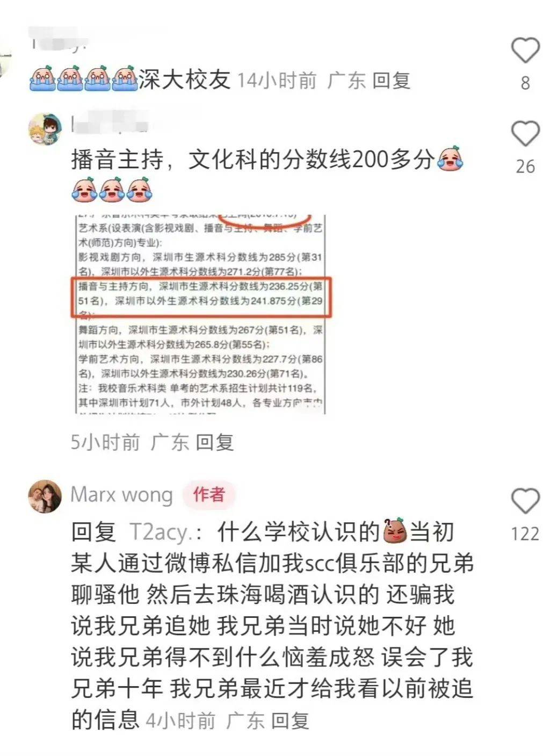This screenshot has height=756, width=543.
Task: Tap the angry emoji in Marx wong's reply
Action: tap(395, 531)
